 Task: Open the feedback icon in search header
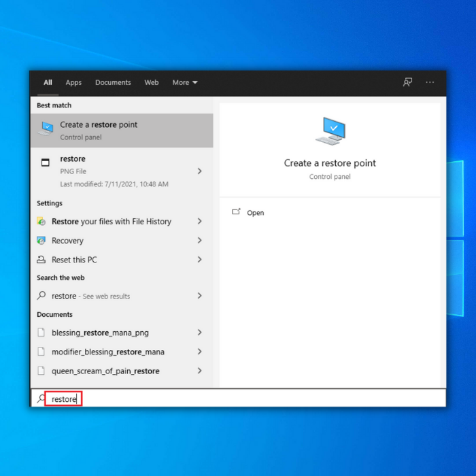coord(407,82)
